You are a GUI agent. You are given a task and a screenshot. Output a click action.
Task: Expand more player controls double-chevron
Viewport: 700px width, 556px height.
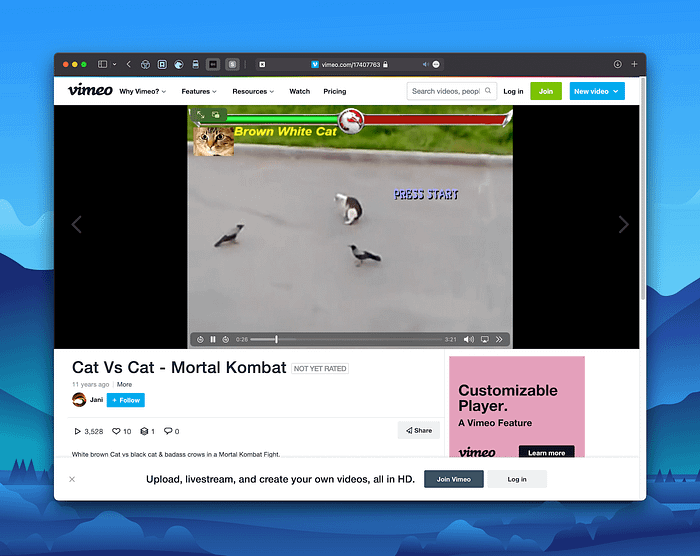coord(499,339)
